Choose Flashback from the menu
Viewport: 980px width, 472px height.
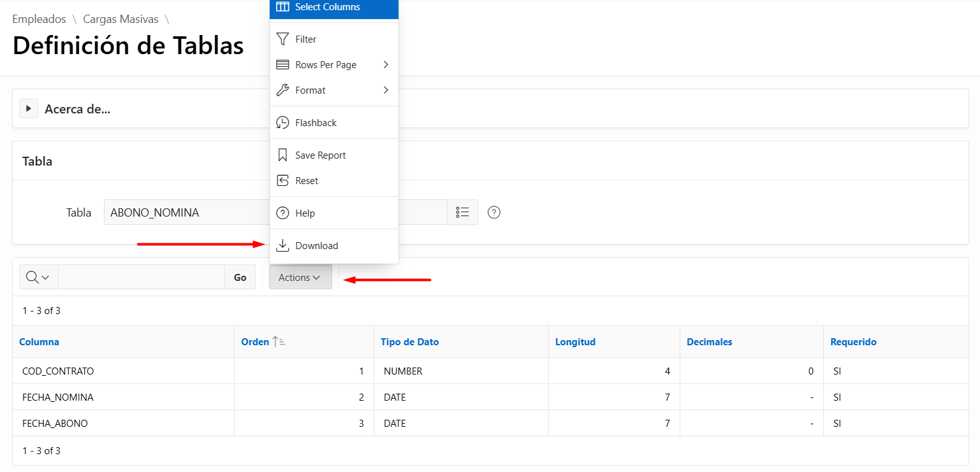[316, 123]
